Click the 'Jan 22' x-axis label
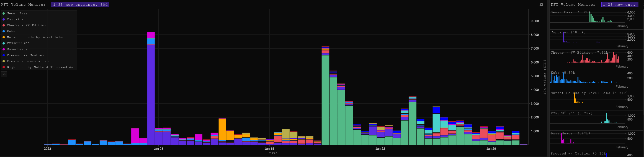Image resolution: width=644 pixels, height=157 pixels. pos(380,149)
